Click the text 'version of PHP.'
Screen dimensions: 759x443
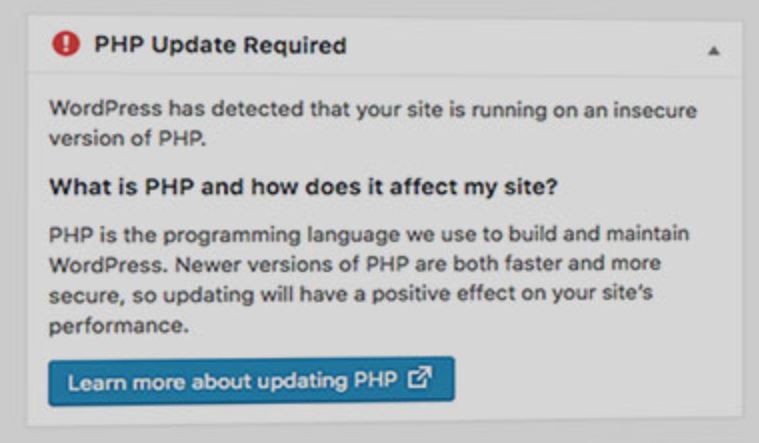pos(128,138)
